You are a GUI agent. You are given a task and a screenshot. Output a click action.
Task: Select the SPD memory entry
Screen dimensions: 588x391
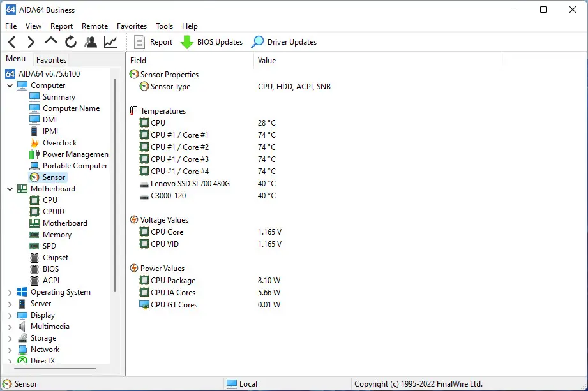49,246
